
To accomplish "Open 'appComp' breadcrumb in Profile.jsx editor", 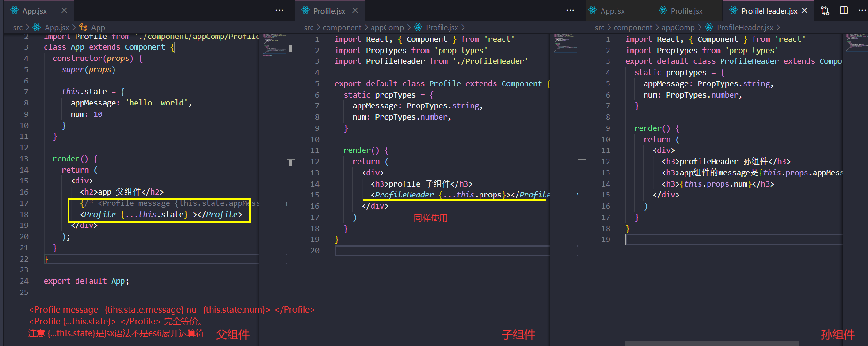I will (x=387, y=28).
